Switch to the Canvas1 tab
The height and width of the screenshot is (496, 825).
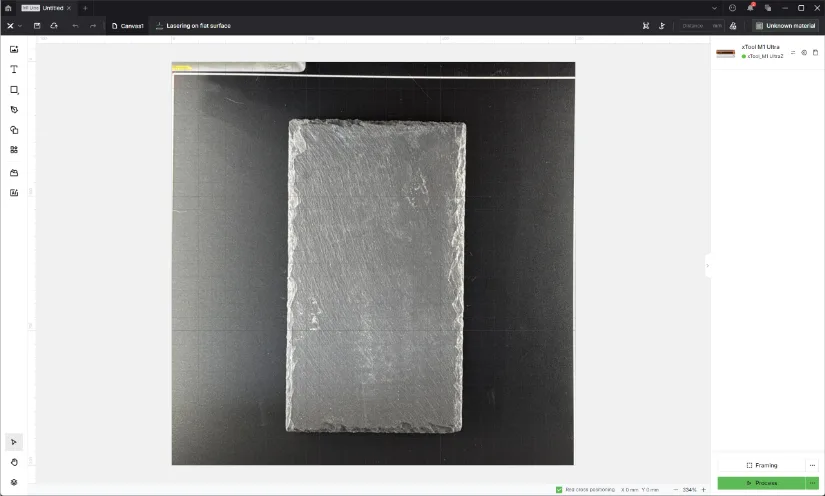(128, 25)
